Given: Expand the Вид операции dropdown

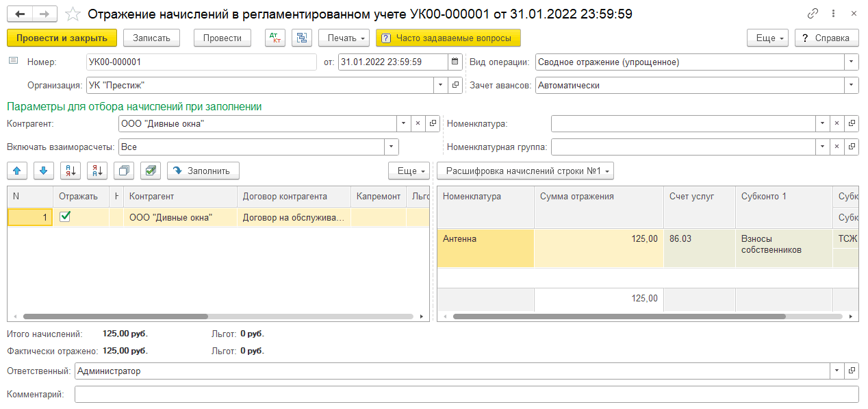Looking at the screenshot, I should coord(851,62).
